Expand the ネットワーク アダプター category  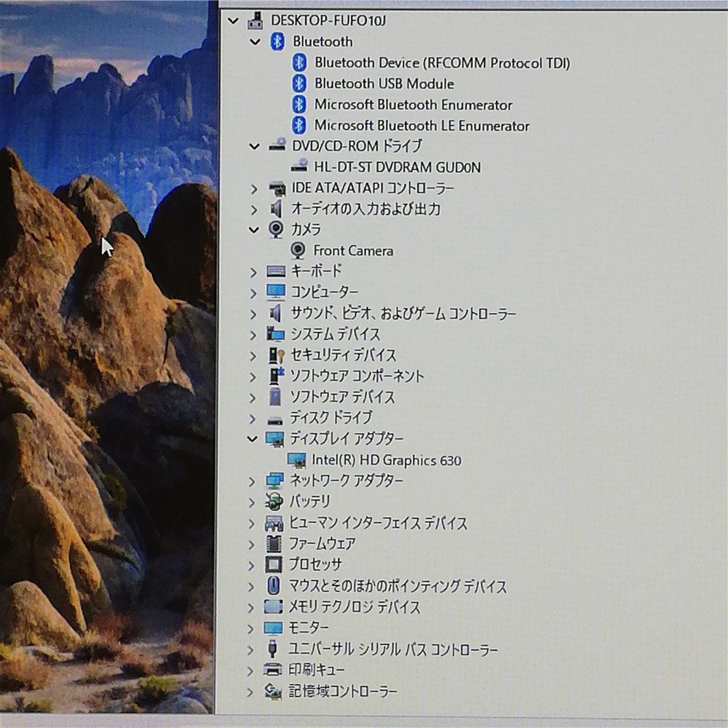tap(252, 481)
